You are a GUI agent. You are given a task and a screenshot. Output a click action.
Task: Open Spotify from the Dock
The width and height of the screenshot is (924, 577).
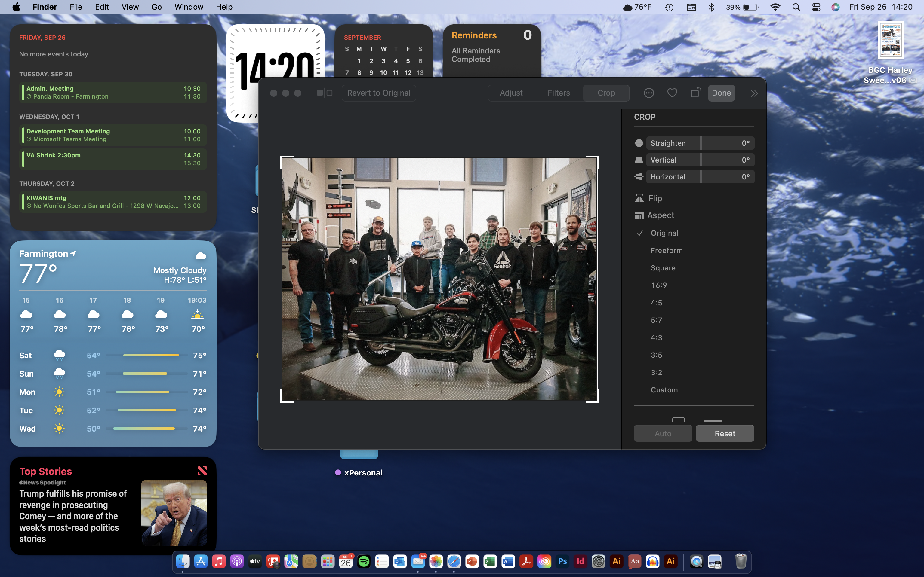tap(364, 561)
